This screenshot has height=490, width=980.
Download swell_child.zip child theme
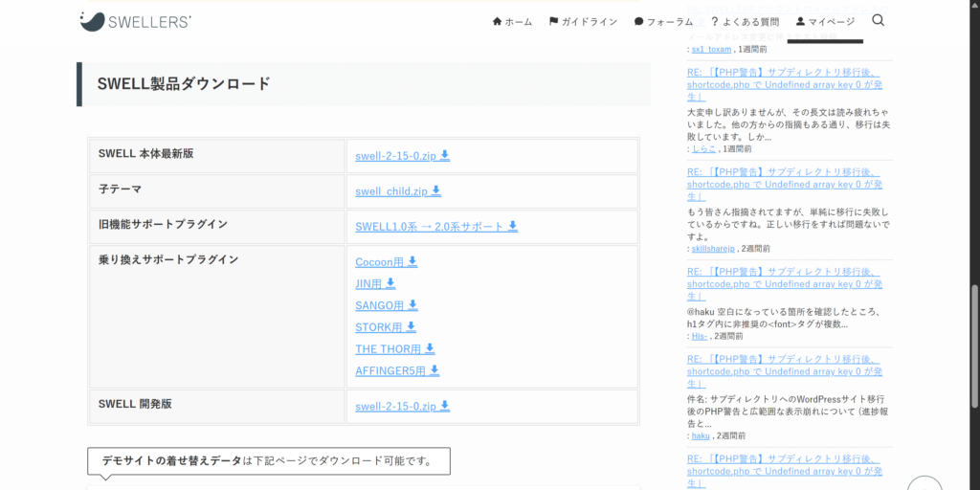(398, 191)
